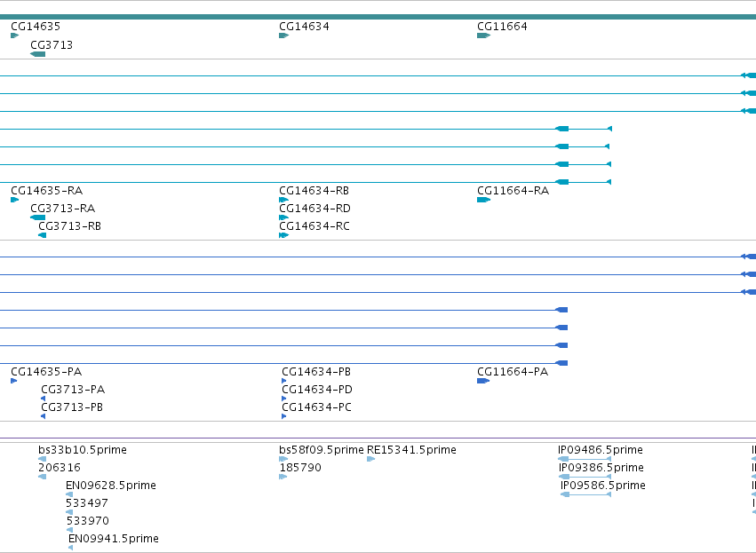The height and width of the screenshot is (553, 756).
Task: Select the CG14634 gene glyph
Action: [x=283, y=36]
